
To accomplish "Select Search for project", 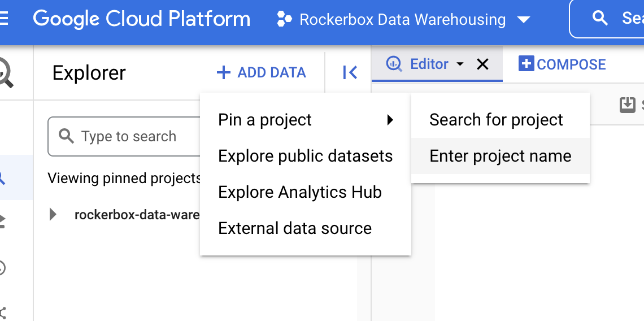I will [501, 120].
